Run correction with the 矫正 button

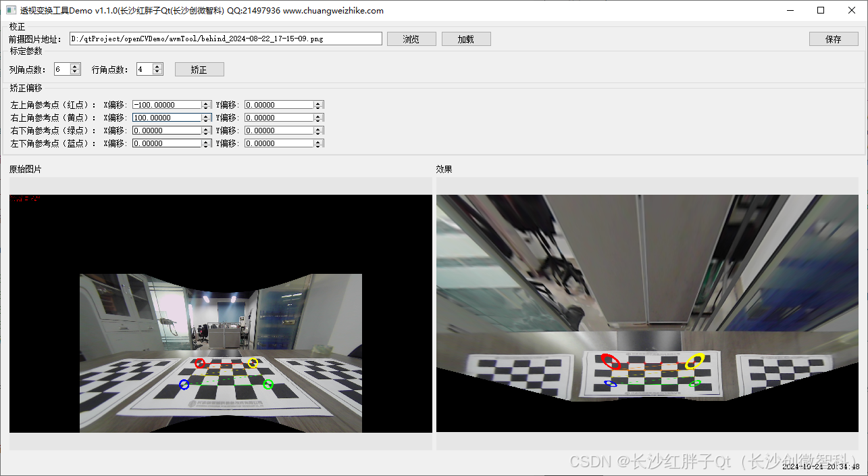199,70
